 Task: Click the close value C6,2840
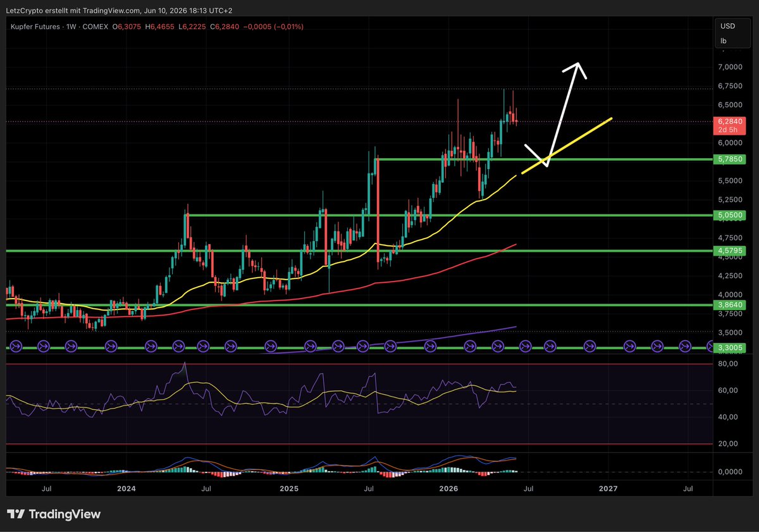[x=224, y=27]
